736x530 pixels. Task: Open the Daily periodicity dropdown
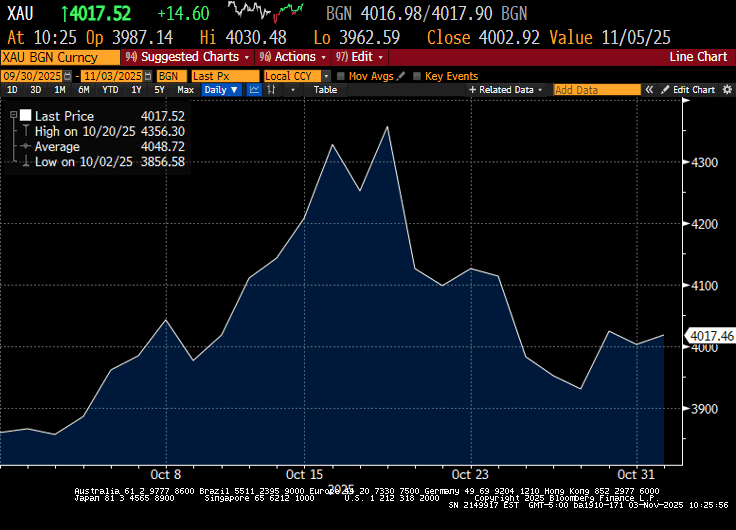point(222,90)
